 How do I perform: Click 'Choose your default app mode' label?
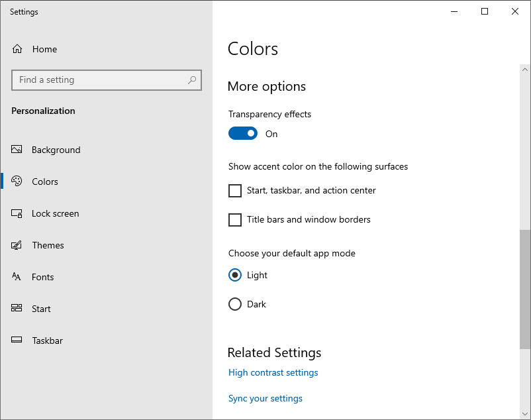292,253
